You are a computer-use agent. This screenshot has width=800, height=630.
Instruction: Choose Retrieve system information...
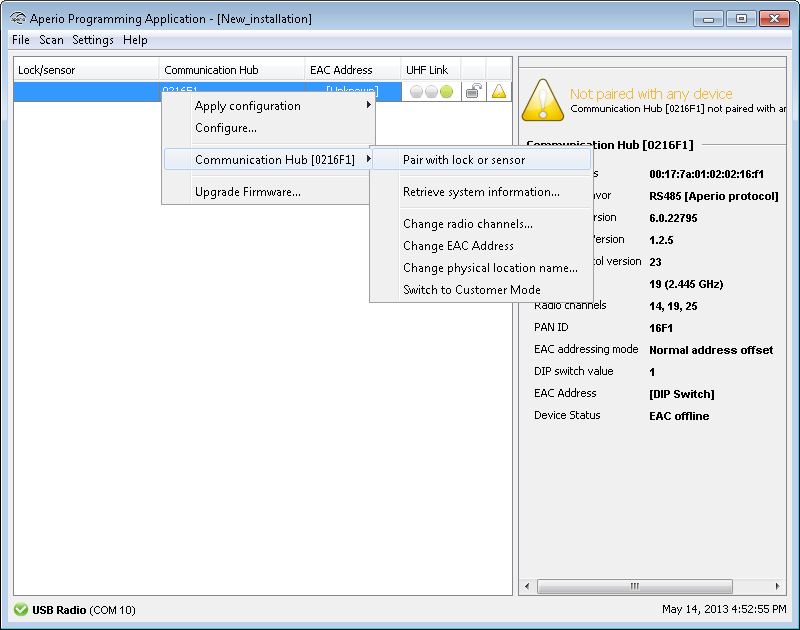(482, 192)
